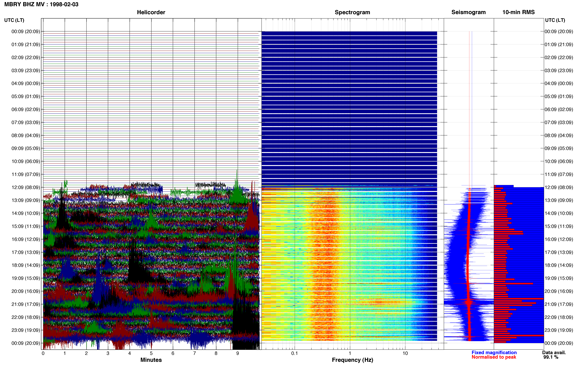Click the 1 Hz frequency tick label
588x368 pixels.
click(350, 353)
